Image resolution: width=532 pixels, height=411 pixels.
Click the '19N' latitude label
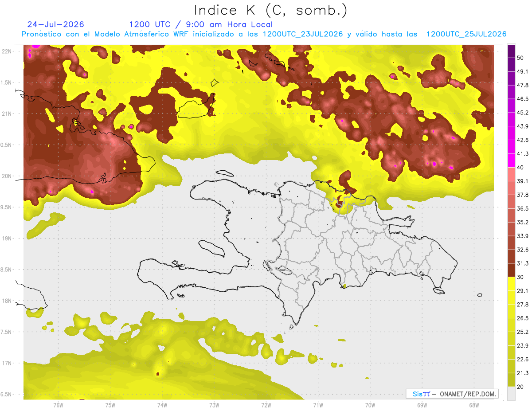[8, 239]
